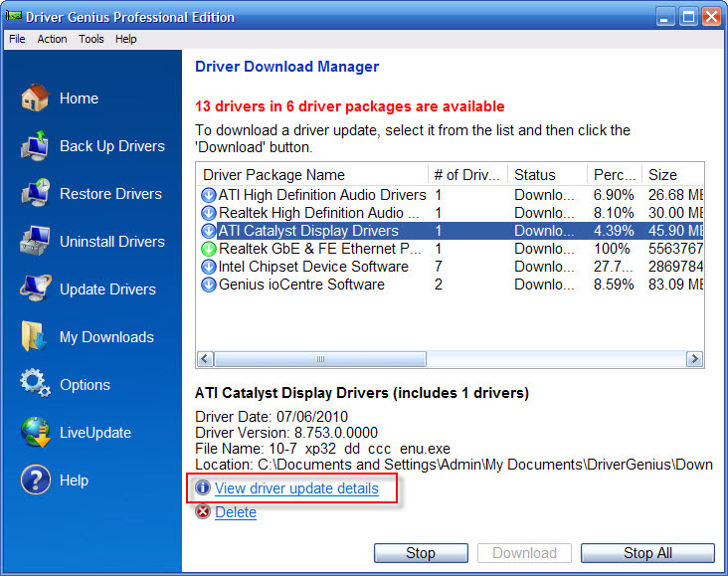Image resolution: width=728 pixels, height=576 pixels.
Task: Sort by Percent column header
Action: pyautogui.click(x=615, y=175)
